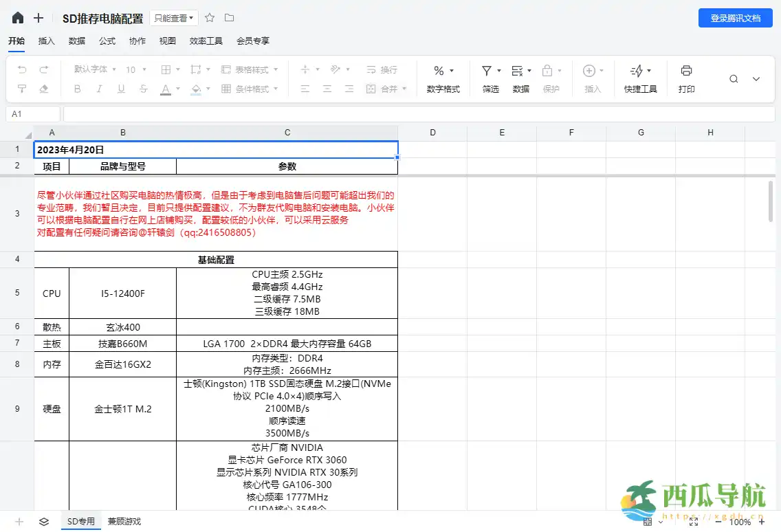Open the number format (数字格式) dropdown
This screenshot has width=781, height=532.
pyautogui.click(x=443, y=70)
